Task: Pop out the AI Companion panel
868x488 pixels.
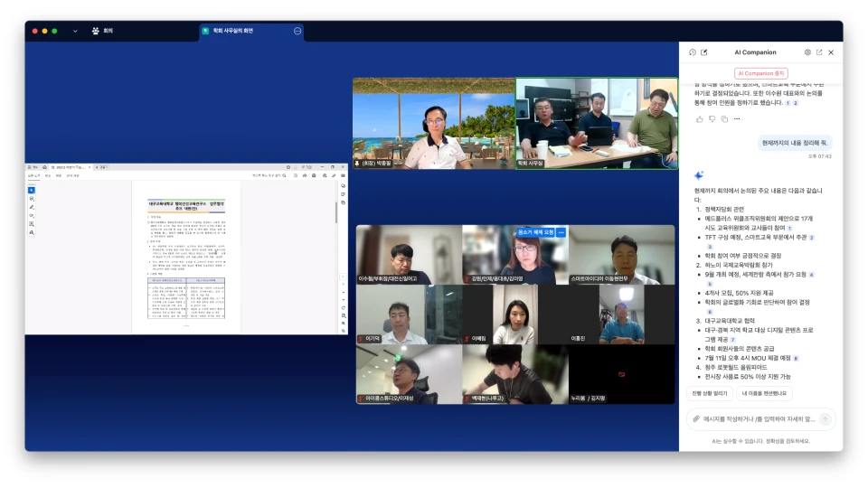Action: pos(819,52)
